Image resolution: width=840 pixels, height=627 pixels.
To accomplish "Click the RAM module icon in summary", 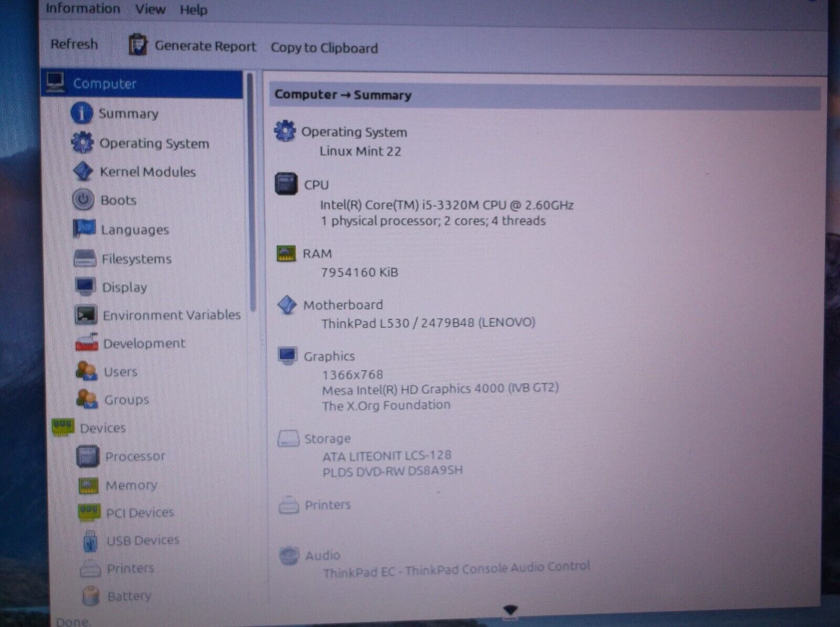I will click(x=286, y=253).
